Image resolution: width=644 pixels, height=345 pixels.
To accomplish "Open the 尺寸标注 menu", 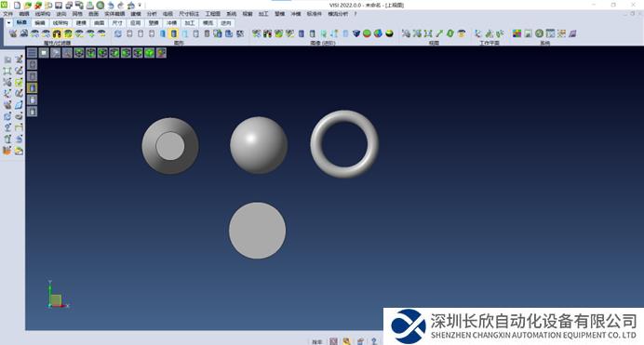I will pyautogui.click(x=189, y=14).
